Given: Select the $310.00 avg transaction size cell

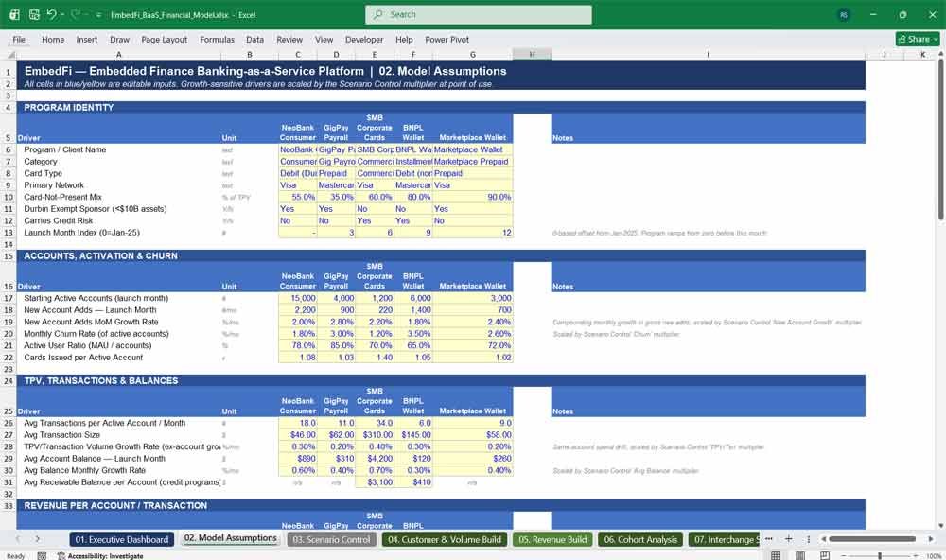Looking at the screenshot, I should point(374,435).
